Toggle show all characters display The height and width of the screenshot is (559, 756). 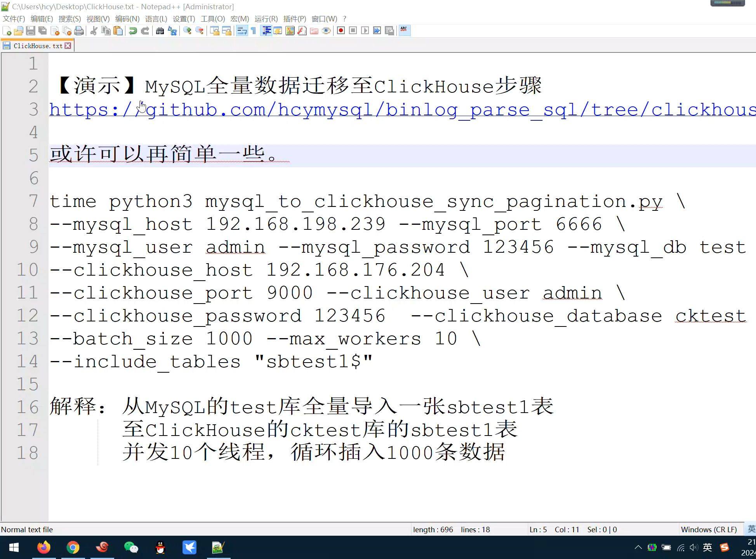[253, 31]
